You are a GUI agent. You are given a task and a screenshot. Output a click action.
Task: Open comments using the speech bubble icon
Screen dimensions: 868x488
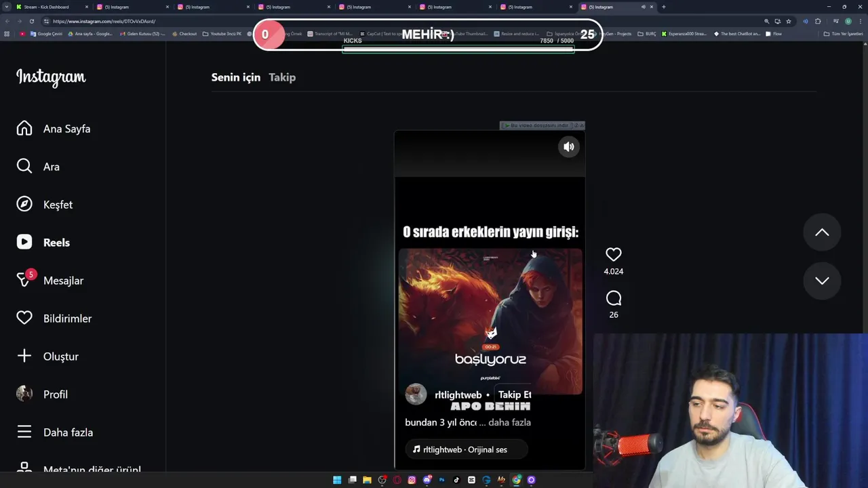click(x=613, y=298)
